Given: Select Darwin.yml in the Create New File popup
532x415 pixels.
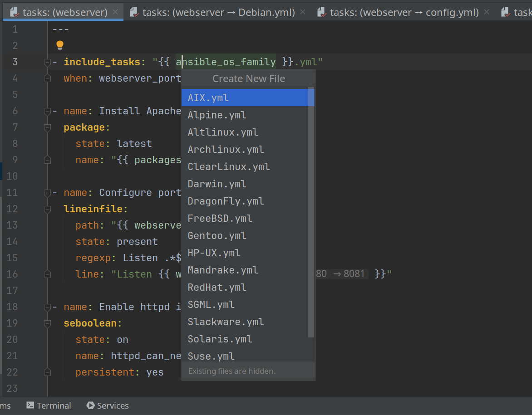Looking at the screenshot, I should point(245,184).
